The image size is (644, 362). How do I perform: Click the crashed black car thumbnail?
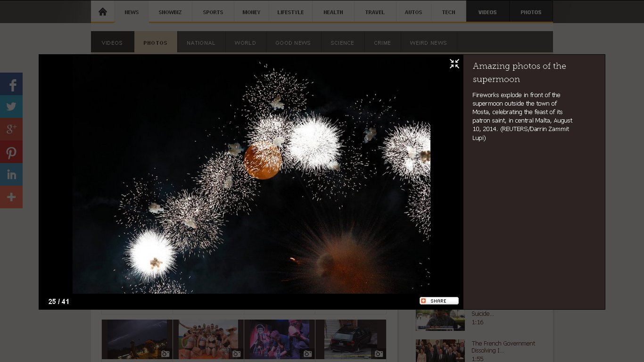click(x=350, y=339)
